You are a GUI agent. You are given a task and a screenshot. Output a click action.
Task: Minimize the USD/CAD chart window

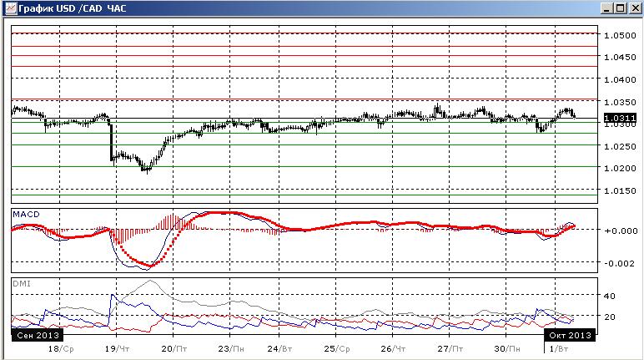pos(607,8)
